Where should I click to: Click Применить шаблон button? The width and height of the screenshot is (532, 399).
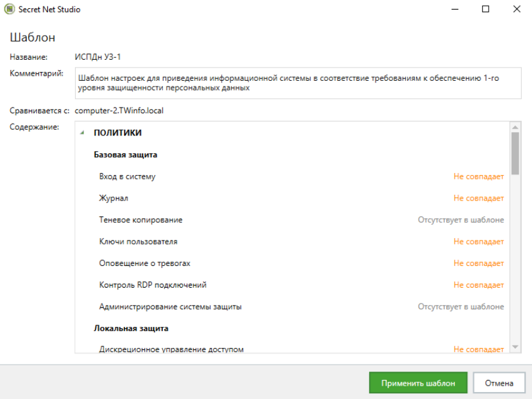pyautogui.click(x=418, y=382)
